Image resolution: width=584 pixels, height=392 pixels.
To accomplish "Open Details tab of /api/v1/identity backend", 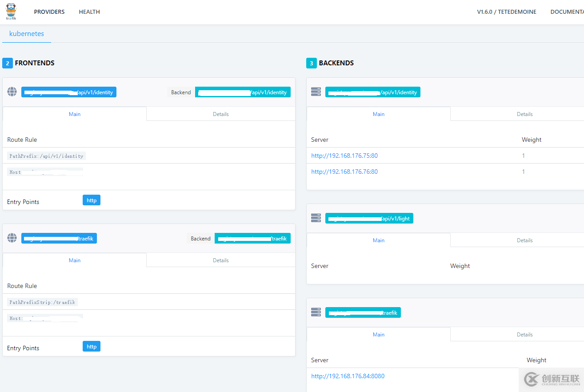I will tap(525, 114).
